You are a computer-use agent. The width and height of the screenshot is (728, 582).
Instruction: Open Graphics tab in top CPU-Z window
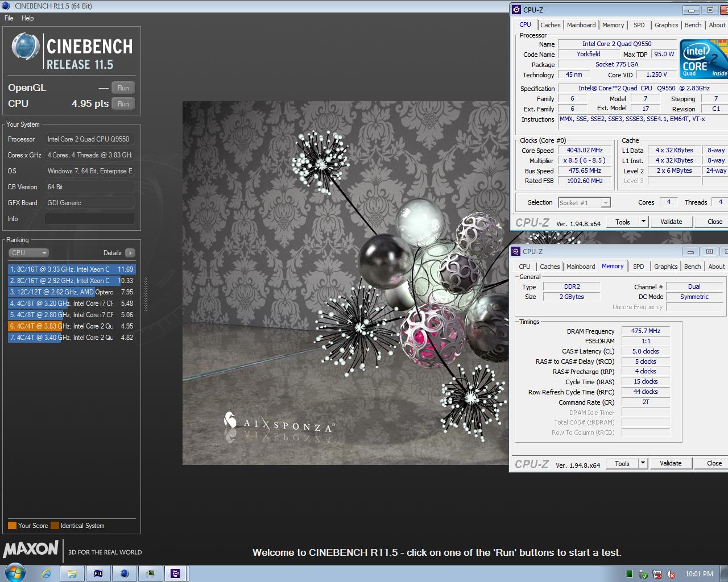coord(667,25)
